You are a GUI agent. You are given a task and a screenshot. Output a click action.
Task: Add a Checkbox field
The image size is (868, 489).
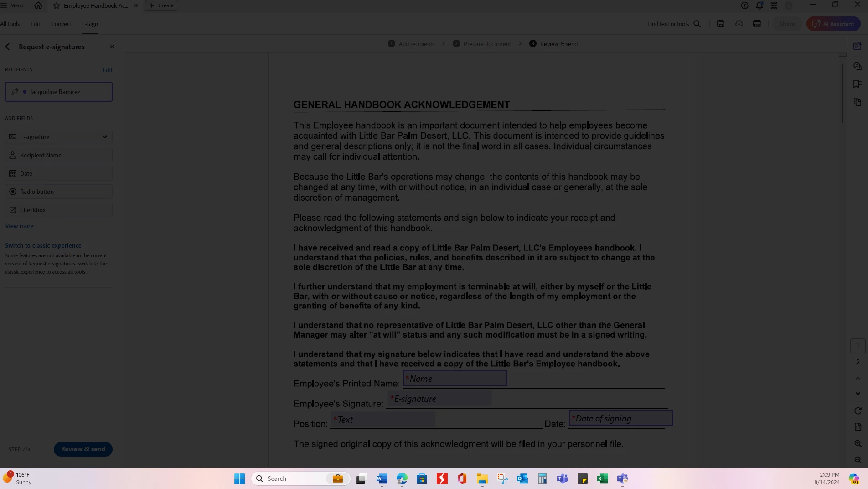click(x=59, y=210)
